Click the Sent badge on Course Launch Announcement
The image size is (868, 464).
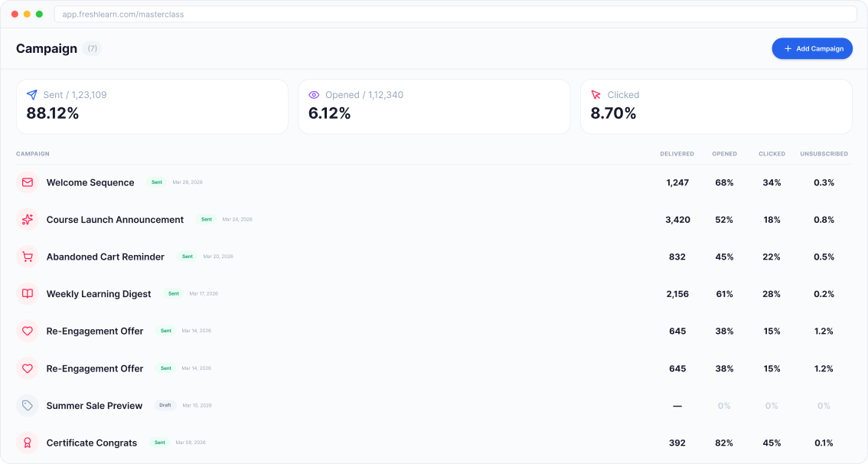click(206, 219)
